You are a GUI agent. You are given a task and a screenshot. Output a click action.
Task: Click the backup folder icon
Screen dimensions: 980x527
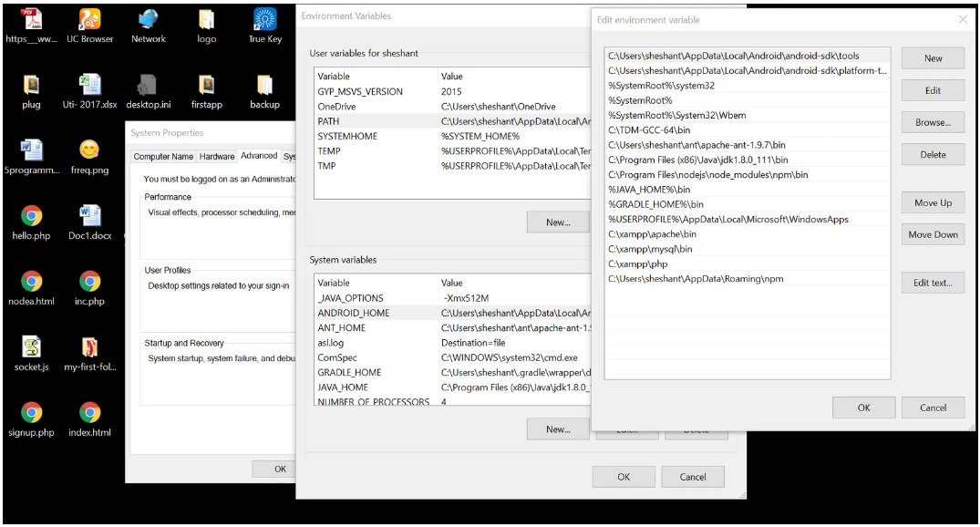(264, 86)
